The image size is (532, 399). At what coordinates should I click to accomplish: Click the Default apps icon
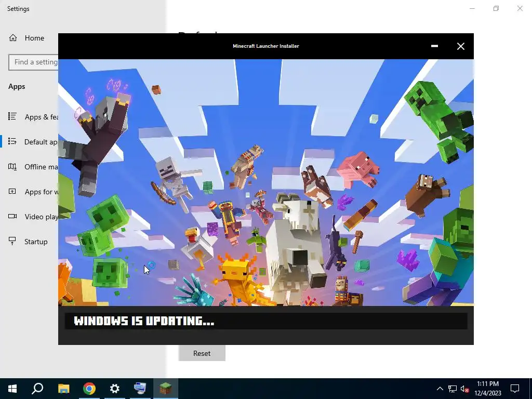[x=12, y=141]
